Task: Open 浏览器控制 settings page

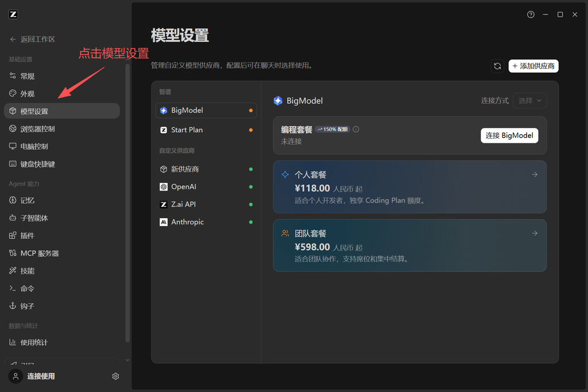Action: point(62,129)
